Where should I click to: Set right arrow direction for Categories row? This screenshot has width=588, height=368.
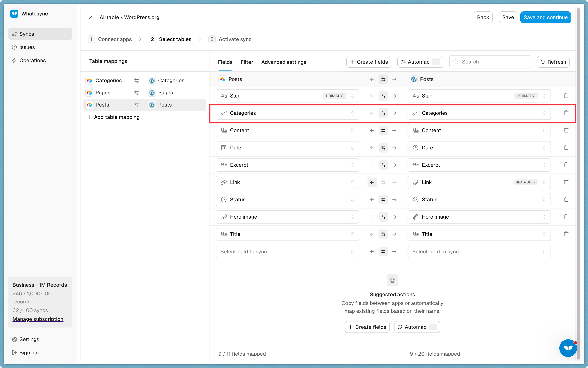(394, 113)
